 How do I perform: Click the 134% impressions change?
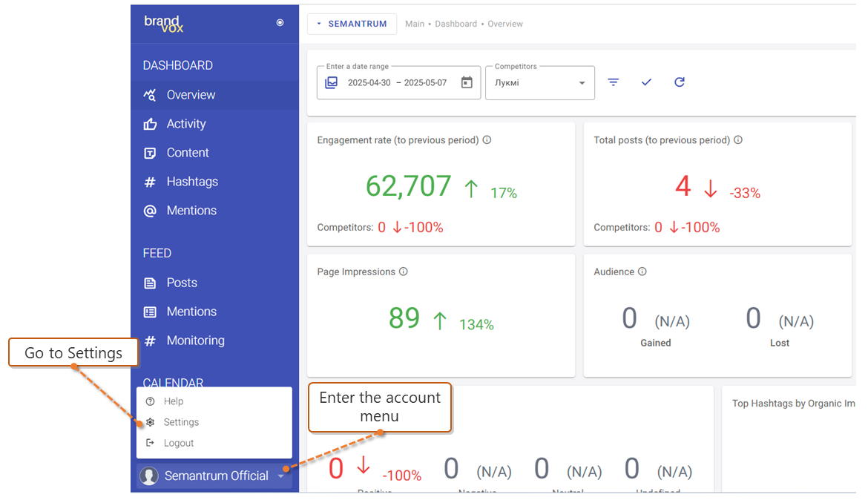(476, 324)
